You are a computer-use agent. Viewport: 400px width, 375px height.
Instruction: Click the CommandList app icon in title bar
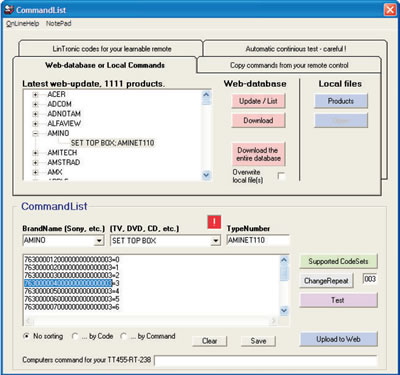[x=9, y=10]
